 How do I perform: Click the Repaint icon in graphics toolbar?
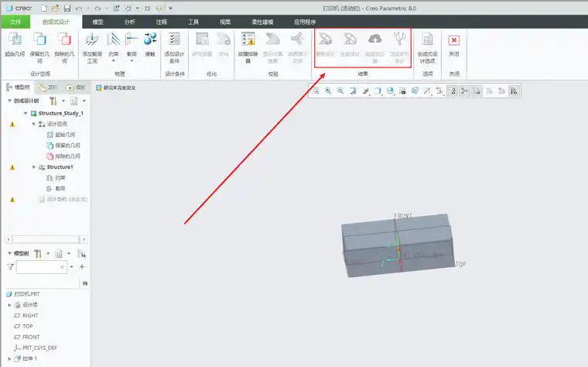(x=353, y=91)
